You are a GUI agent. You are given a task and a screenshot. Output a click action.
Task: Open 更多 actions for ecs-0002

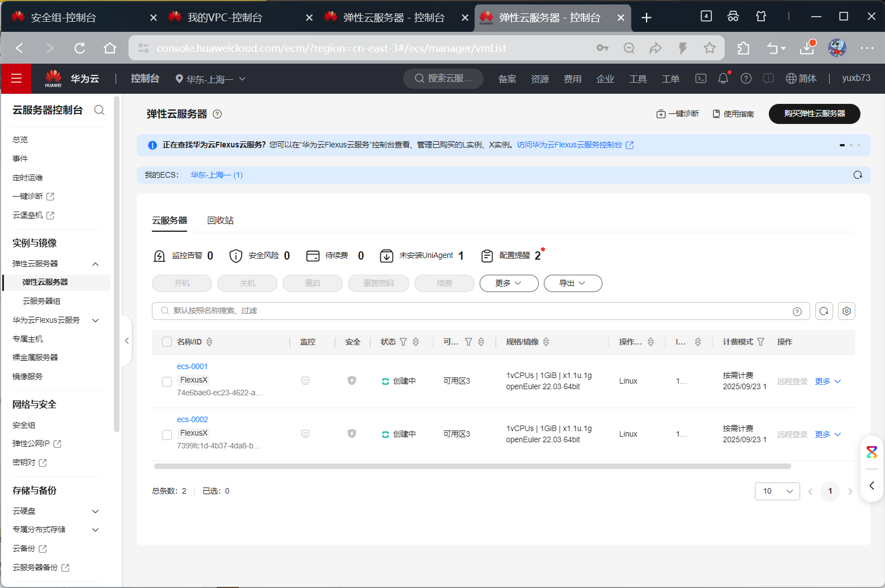click(827, 434)
